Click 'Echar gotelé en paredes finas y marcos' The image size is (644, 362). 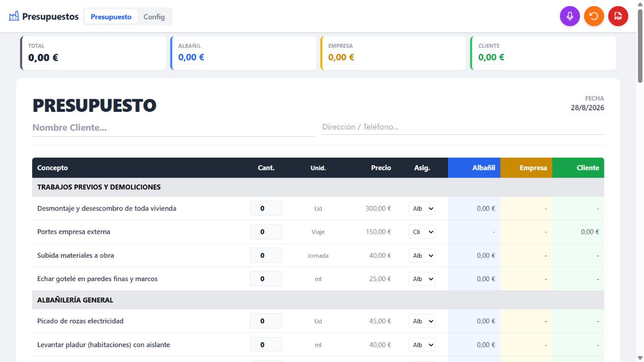pos(97,279)
